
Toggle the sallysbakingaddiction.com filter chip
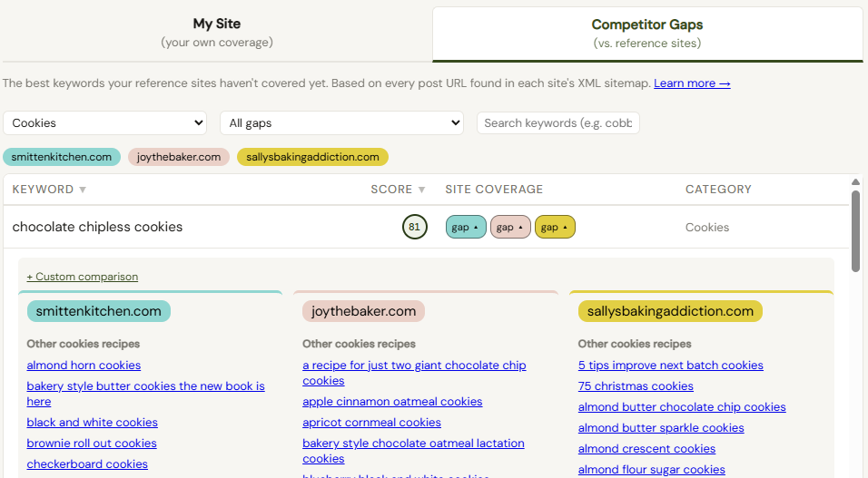pyautogui.click(x=312, y=157)
